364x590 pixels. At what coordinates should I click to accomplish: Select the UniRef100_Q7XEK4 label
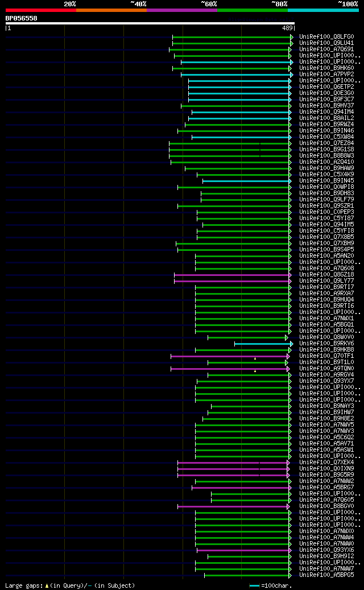coord(326,462)
